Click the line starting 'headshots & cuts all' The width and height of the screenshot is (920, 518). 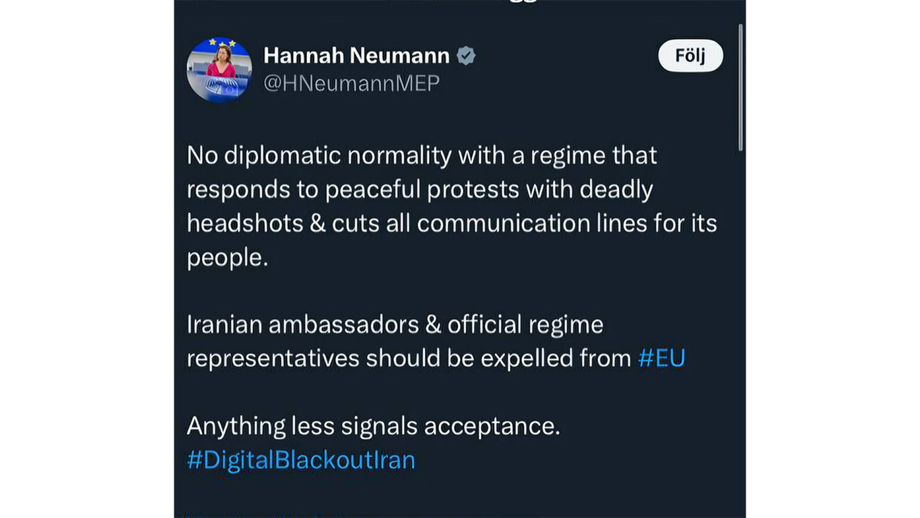[451, 223]
